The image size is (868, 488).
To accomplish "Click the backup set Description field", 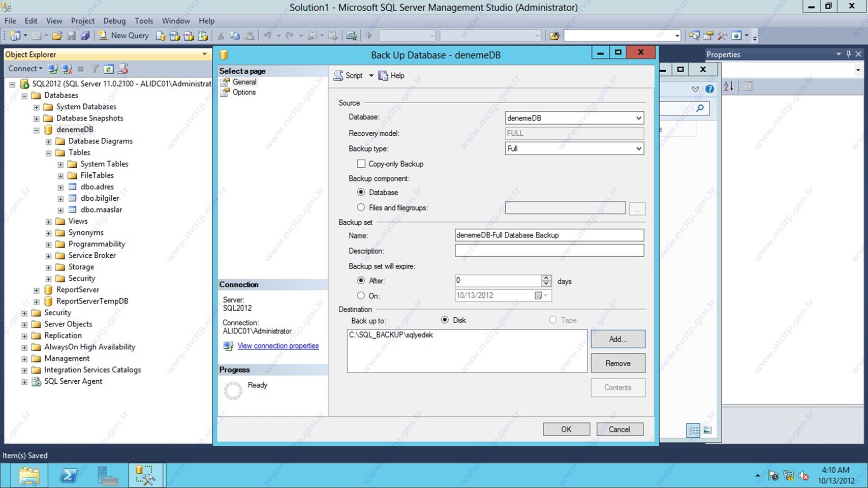I will coord(549,250).
